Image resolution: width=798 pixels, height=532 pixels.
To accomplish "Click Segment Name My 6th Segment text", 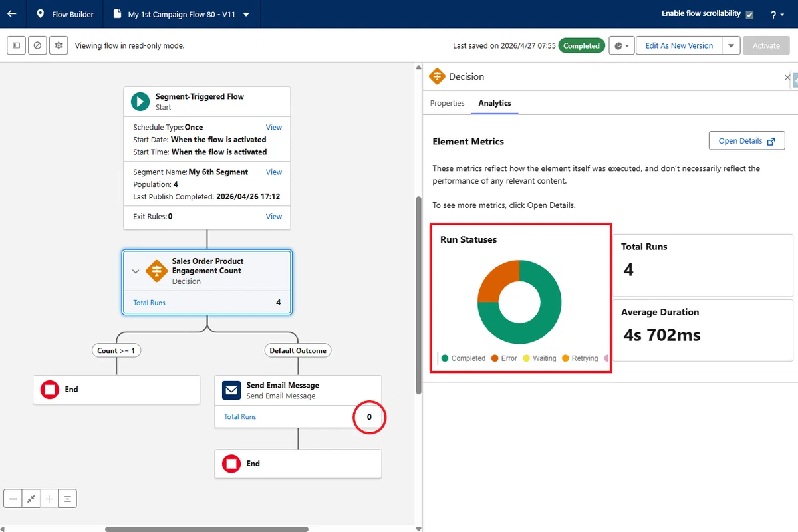I will coord(218,172).
